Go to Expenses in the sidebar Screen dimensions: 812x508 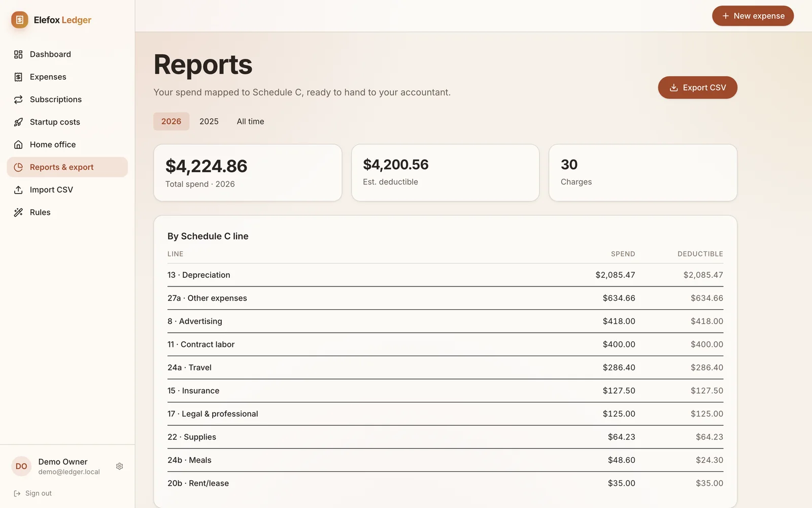(x=67, y=77)
